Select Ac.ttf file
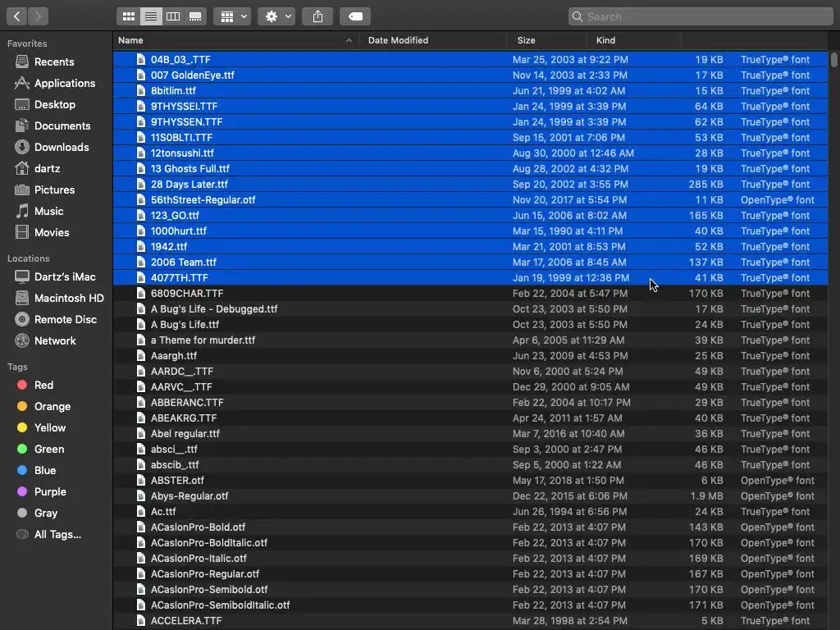Viewport: 840px width, 630px height. (470, 512)
